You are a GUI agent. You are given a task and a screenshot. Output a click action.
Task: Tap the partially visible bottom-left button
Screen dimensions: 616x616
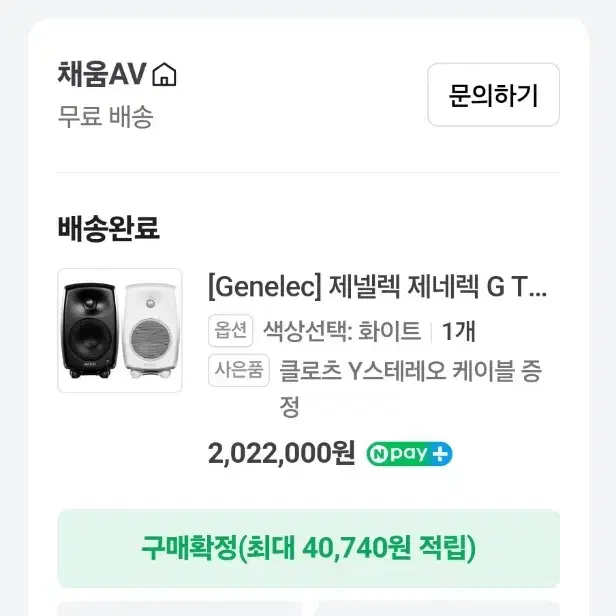pos(180,609)
